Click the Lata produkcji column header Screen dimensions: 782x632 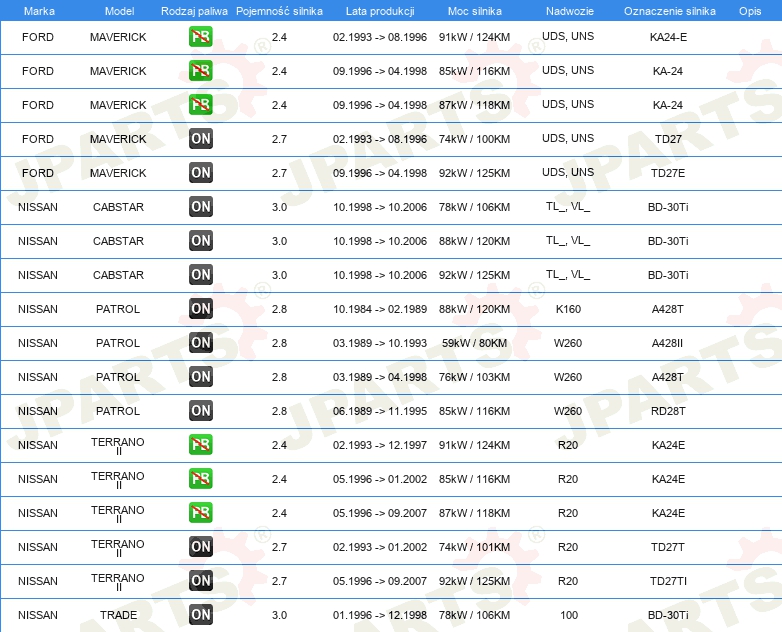(x=380, y=11)
